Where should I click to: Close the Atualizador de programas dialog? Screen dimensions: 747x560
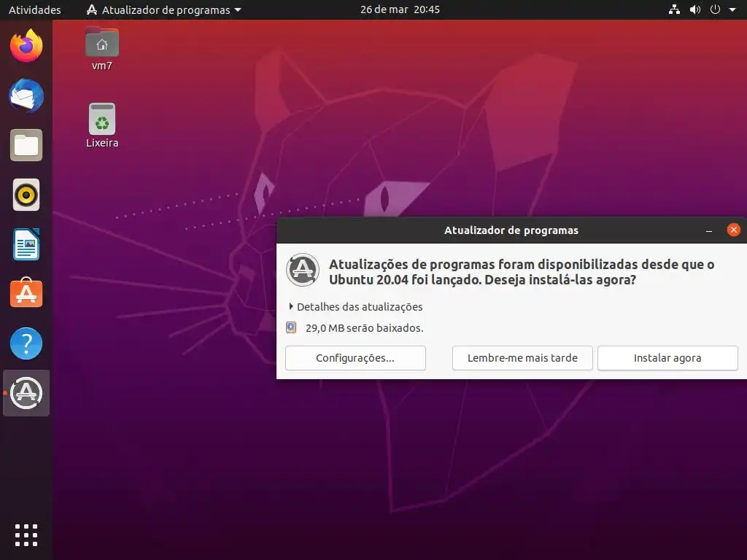click(x=734, y=230)
